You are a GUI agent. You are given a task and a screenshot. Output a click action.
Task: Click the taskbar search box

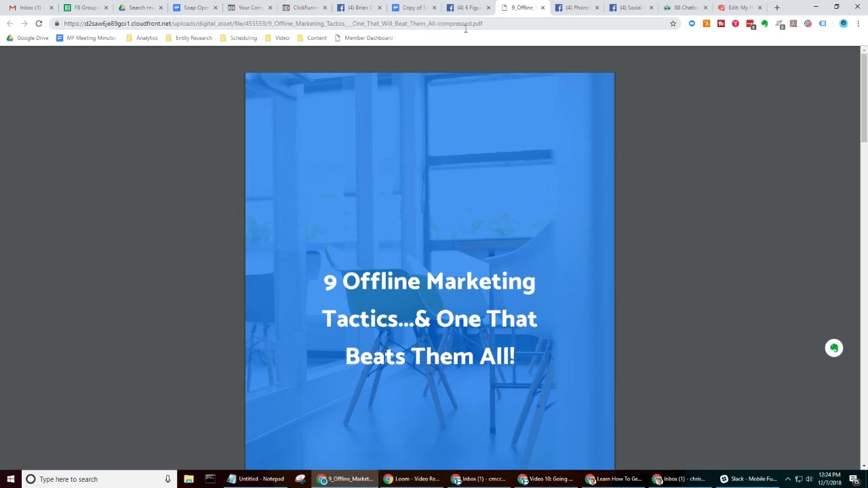(99, 479)
